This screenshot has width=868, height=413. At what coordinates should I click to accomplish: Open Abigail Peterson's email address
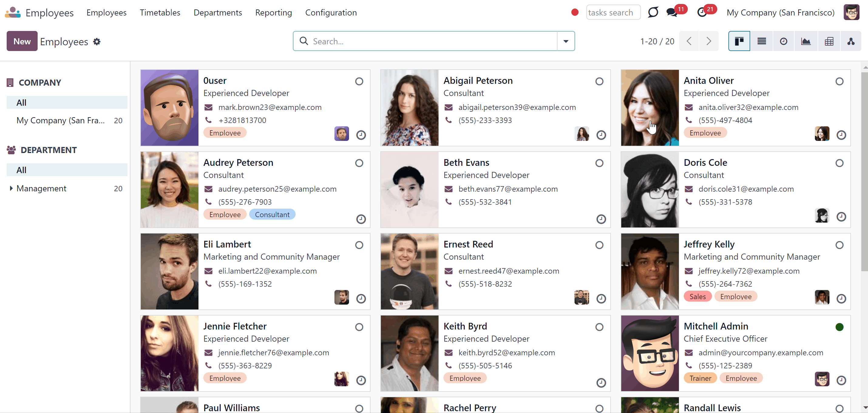[x=517, y=107]
